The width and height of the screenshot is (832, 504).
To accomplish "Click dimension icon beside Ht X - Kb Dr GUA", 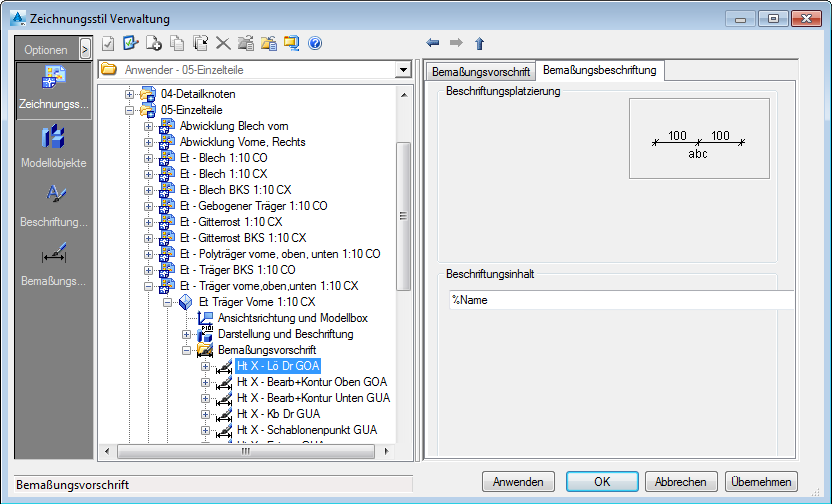I will (x=224, y=414).
